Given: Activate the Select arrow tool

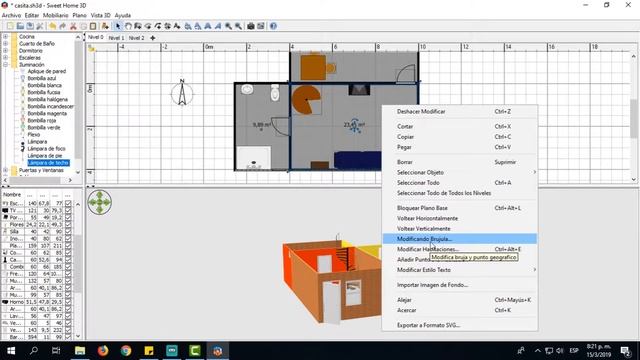Looking at the screenshot, I should coord(118,26).
